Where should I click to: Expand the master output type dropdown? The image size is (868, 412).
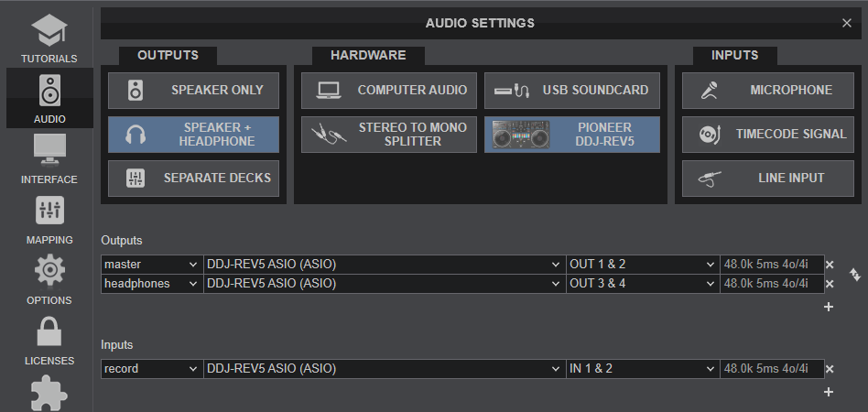(150, 265)
